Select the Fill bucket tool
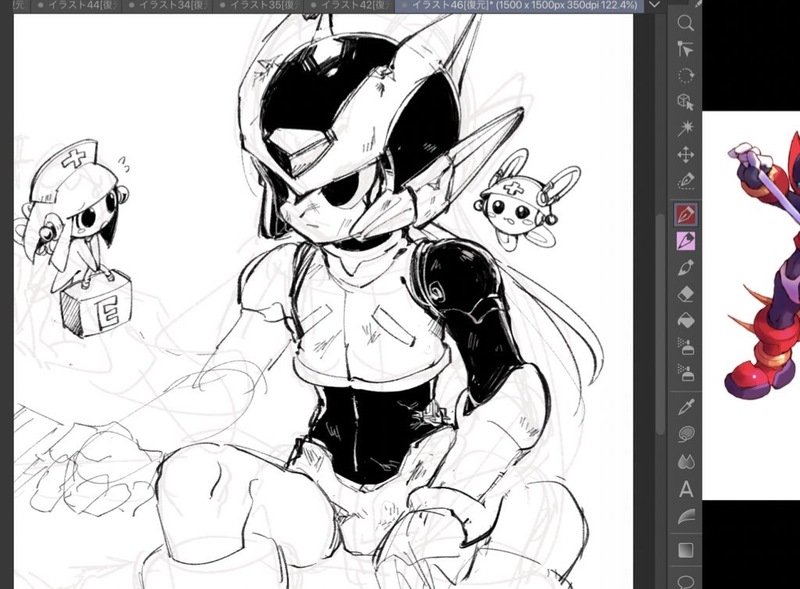Viewport: 800px width, 589px height. tap(686, 321)
